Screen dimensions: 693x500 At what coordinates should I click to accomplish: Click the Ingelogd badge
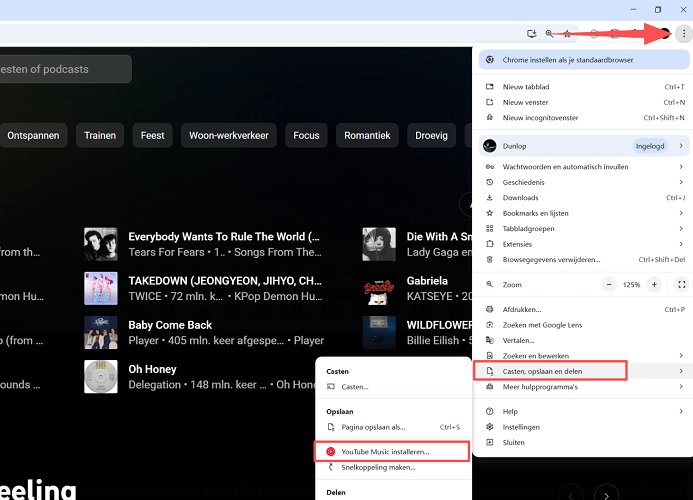[650, 146]
